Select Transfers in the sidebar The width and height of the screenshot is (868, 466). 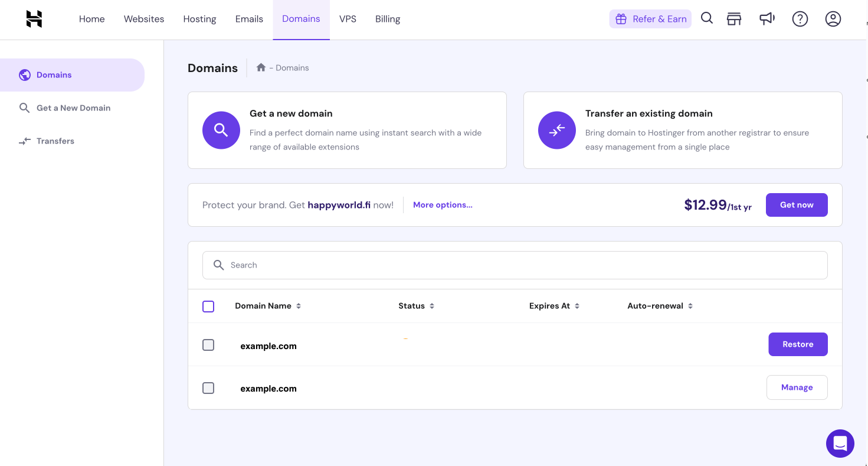55,141
